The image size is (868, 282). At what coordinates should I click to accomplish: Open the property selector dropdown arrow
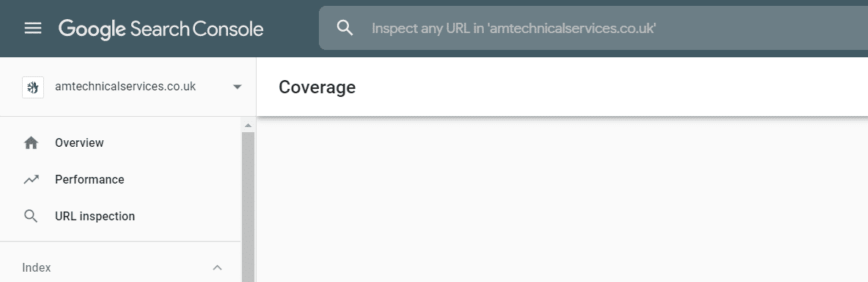click(238, 87)
